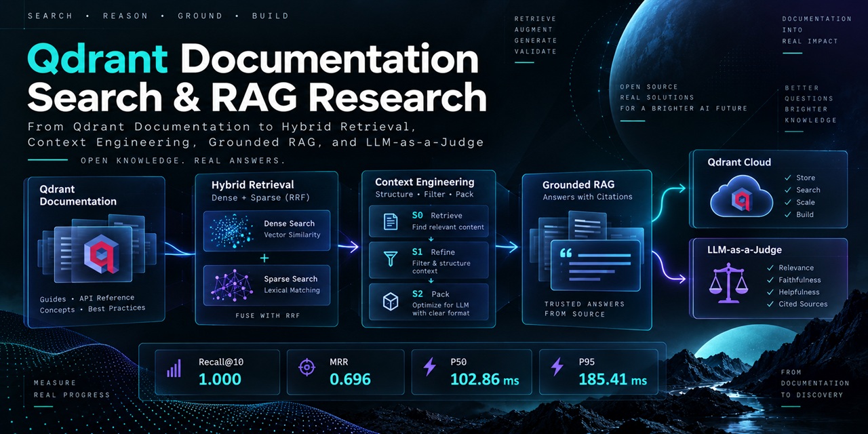Click the Find relevant content description
This screenshot has width=868, height=434.
pos(448,227)
